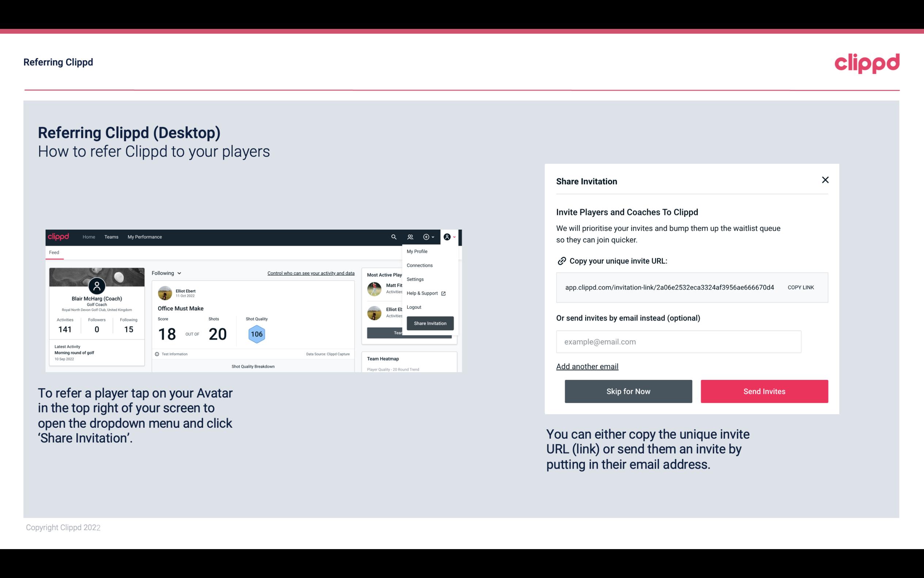Click the 'Send Invites' button
The image size is (924, 578).
click(764, 391)
